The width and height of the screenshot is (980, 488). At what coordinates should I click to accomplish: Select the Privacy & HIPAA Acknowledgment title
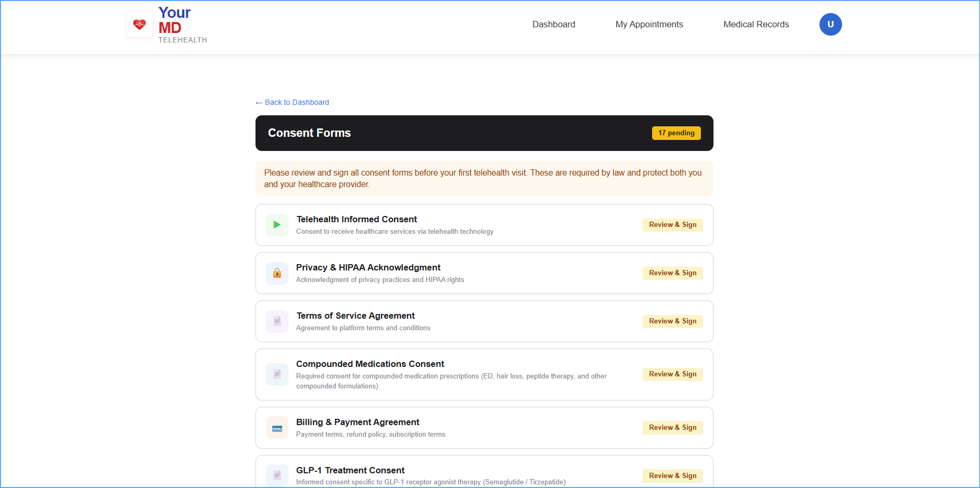pyautogui.click(x=368, y=267)
